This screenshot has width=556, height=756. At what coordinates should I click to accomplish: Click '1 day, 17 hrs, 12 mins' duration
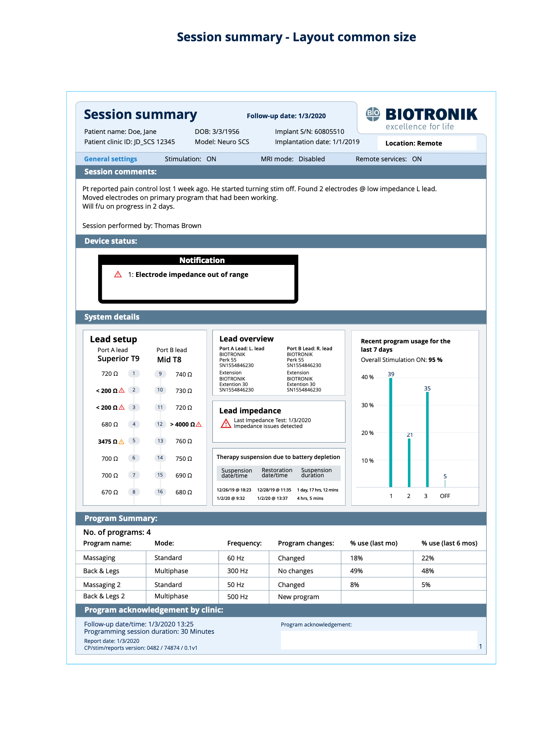318,490
